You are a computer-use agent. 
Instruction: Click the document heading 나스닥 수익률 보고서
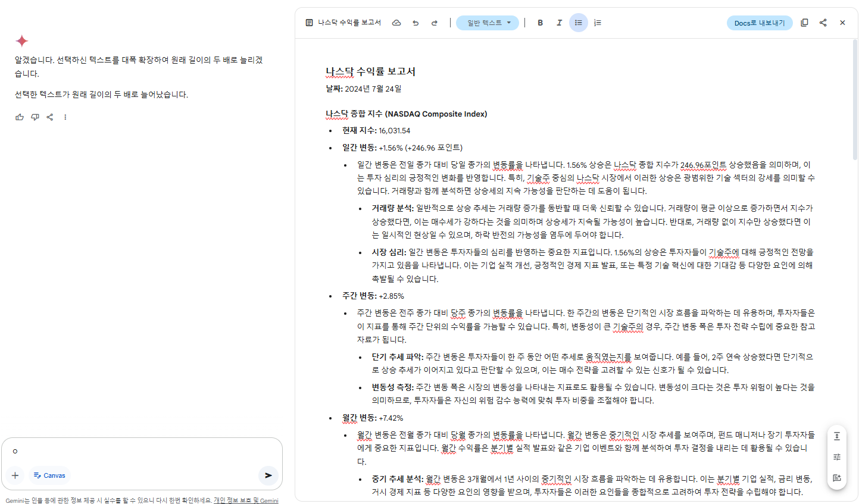[370, 71]
